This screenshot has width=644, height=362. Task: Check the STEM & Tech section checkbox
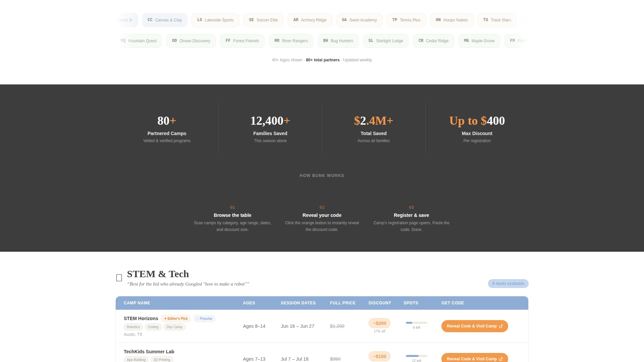pyautogui.click(x=119, y=278)
